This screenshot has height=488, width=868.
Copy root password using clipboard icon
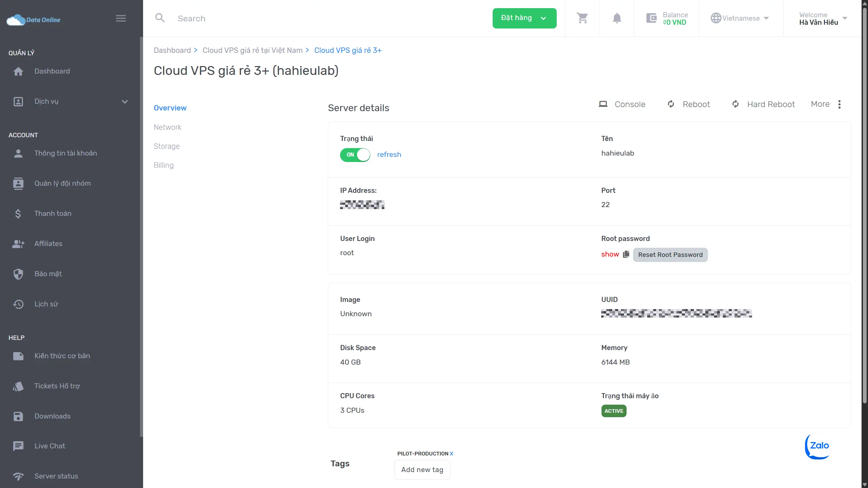click(626, 254)
